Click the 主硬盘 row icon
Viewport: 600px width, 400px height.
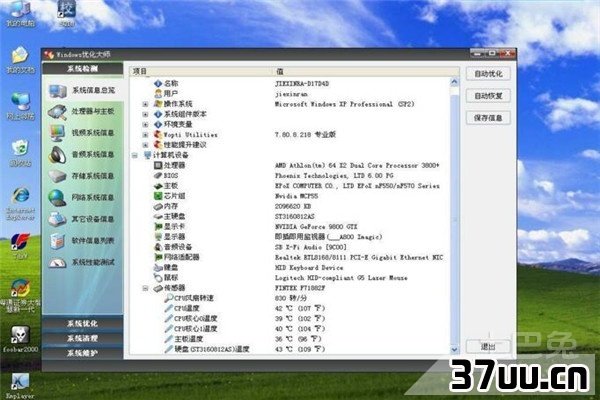(158, 217)
